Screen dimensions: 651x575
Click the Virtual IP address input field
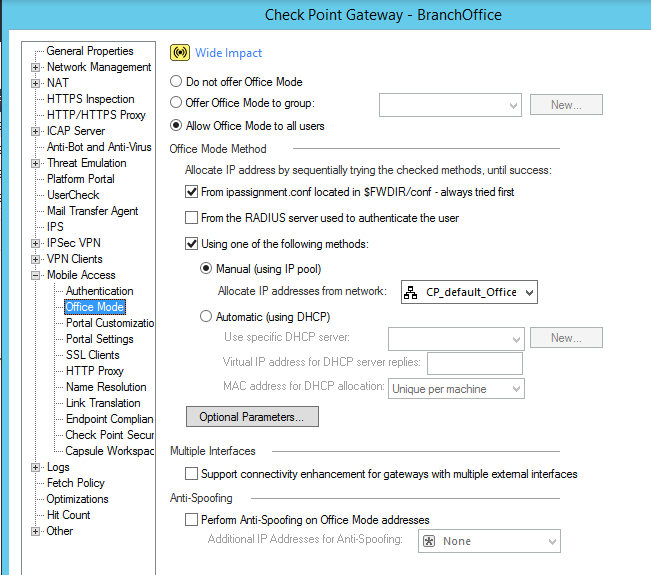(x=474, y=363)
